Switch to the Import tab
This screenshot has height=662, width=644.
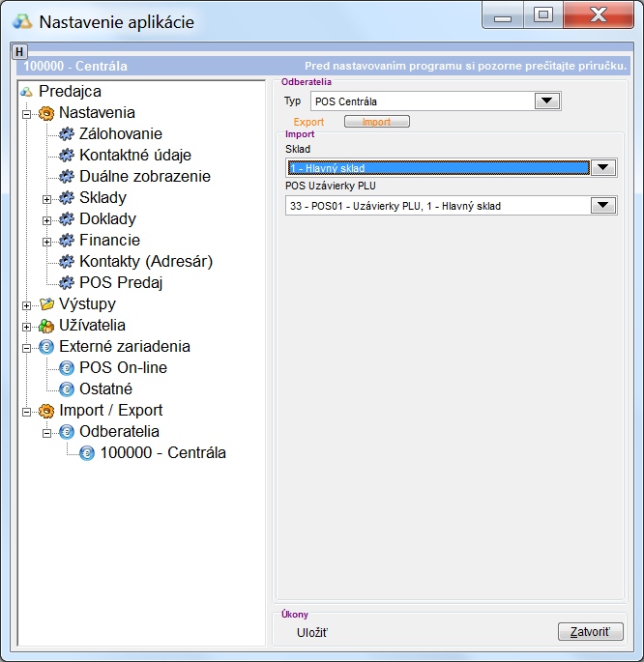click(x=377, y=123)
